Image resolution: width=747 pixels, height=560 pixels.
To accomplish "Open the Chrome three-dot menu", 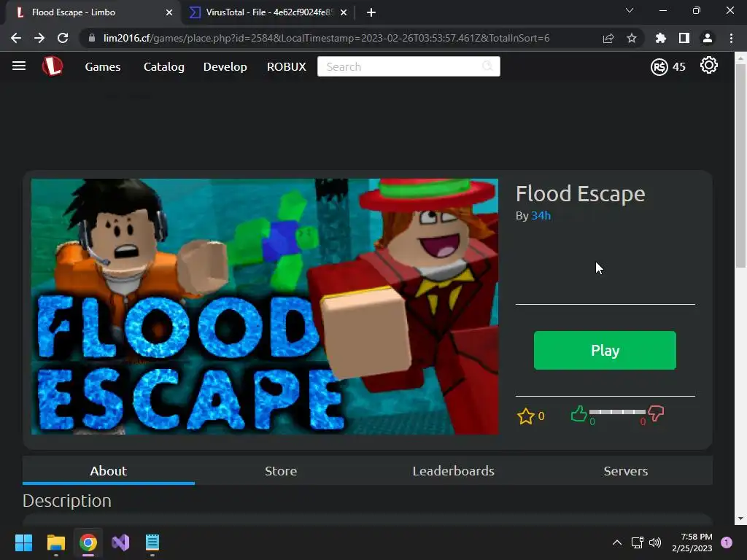I will pos(731,38).
